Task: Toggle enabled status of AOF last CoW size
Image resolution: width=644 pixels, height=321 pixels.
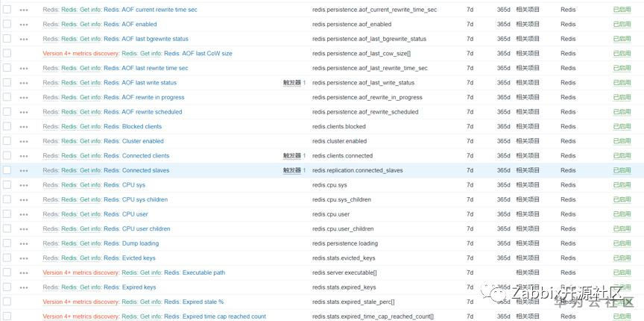Action: click(x=622, y=54)
